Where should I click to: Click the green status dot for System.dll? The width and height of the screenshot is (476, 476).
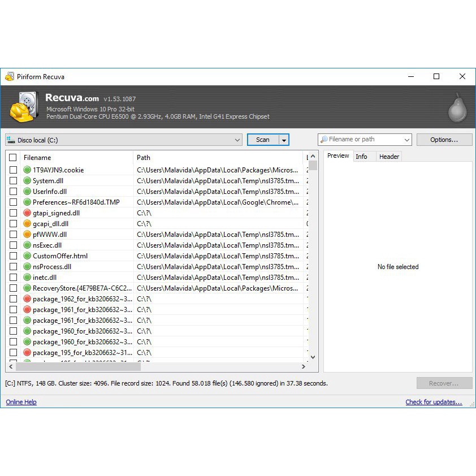coord(27,181)
